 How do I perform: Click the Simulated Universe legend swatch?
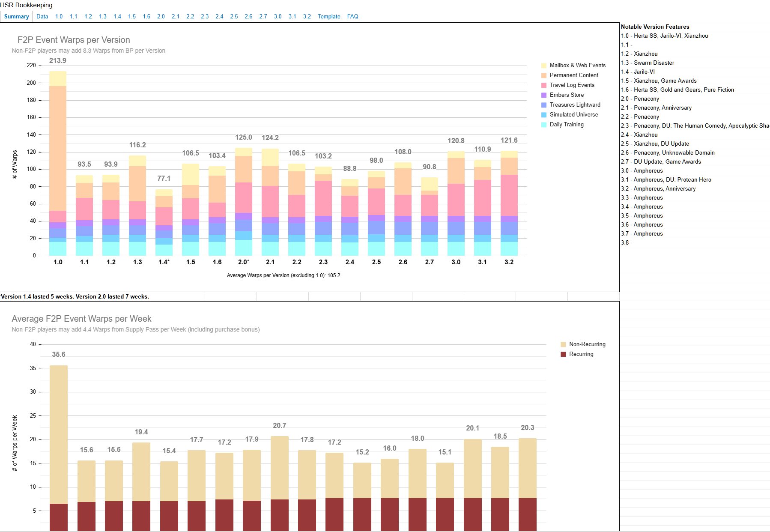544,115
